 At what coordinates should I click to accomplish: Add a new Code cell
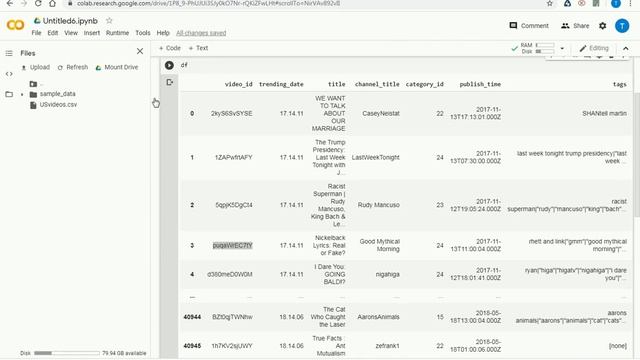169,48
